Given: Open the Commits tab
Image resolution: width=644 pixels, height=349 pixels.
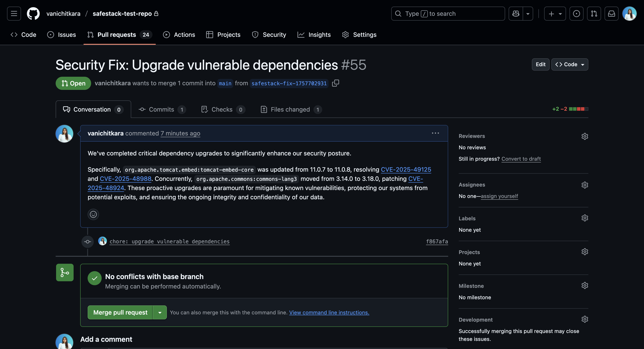Looking at the screenshot, I should 162,110.
